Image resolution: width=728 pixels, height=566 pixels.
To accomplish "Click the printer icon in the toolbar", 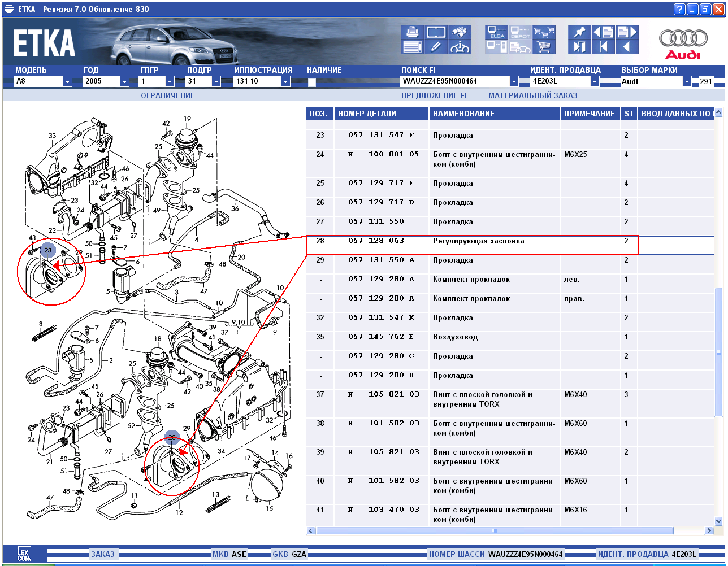I will 412,32.
